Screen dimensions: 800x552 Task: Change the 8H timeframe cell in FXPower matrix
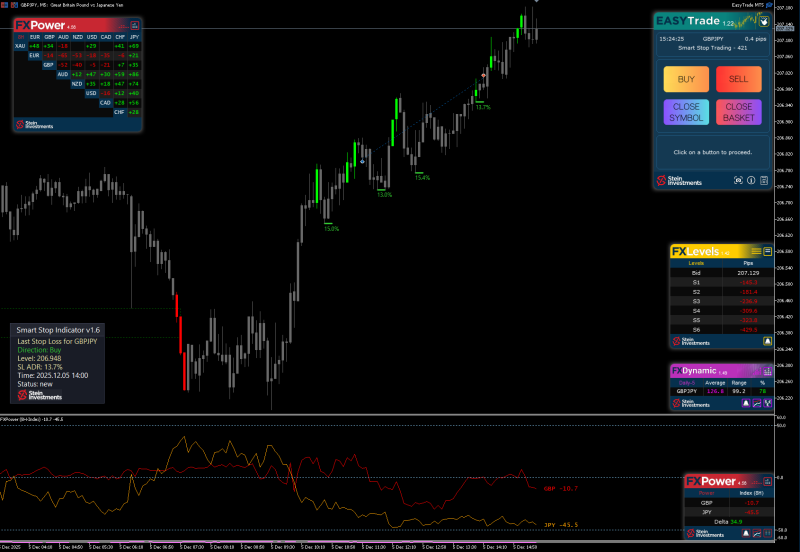click(20, 37)
